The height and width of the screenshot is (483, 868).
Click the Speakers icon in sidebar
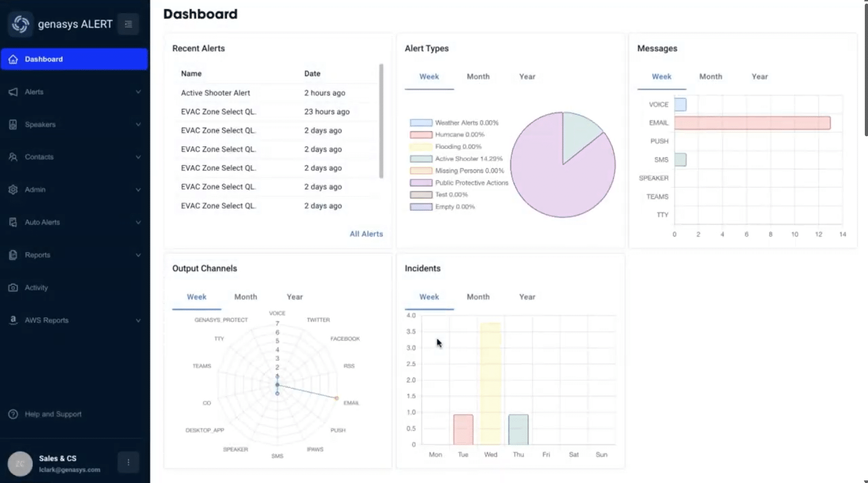tap(13, 124)
